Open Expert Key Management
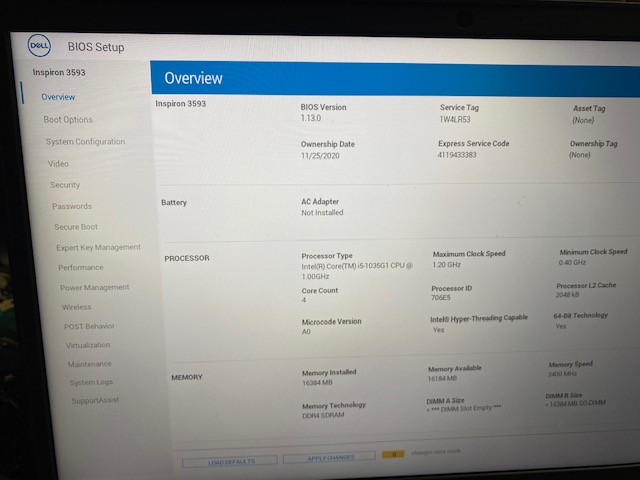This screenshot has width=640, height=480. click(x=98, y=247)
